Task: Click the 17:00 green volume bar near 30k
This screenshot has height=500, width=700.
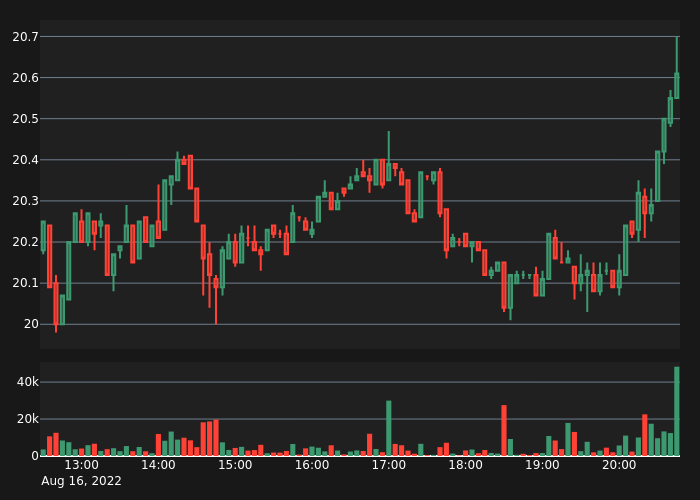Action: point(389,428)
